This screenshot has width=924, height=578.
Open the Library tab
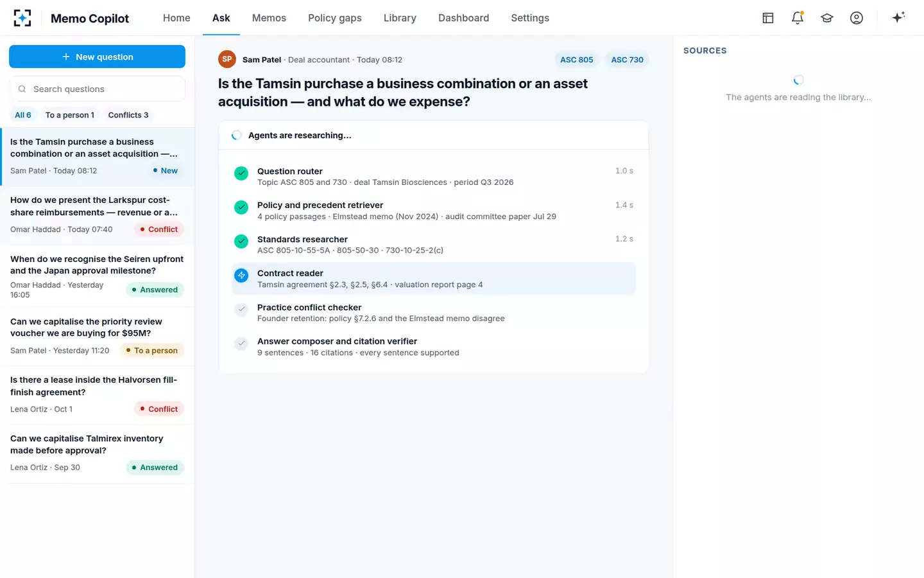click(400, 18)
